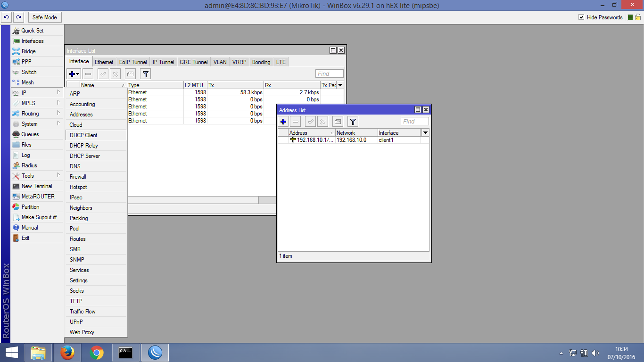The width and height of the screenshot is (644, 362).
Task: Click the disable X icon in Interface List
Action: (116, 74)
